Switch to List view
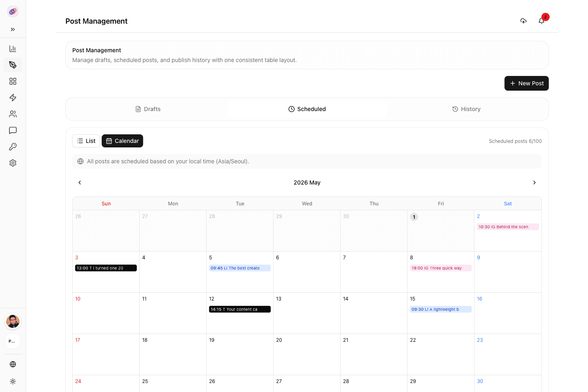Image resolution: width=588 pixels, height=392 pixels. coord(86,141)
